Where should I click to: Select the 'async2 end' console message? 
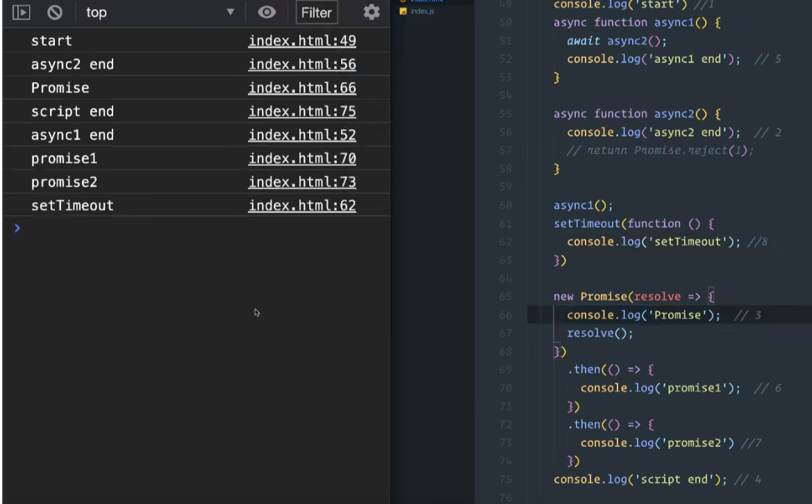click(x=72, y=65)
